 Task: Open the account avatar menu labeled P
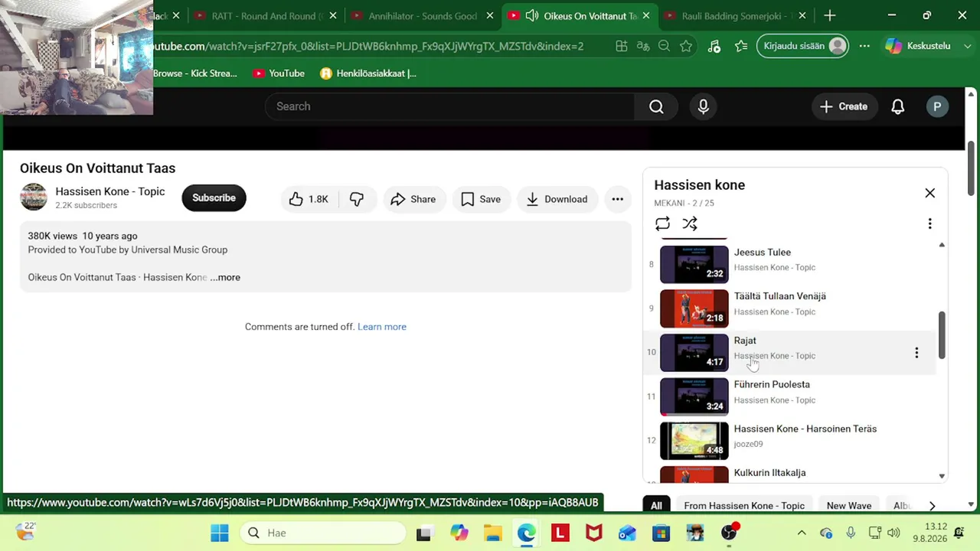(x=937, y=106)
